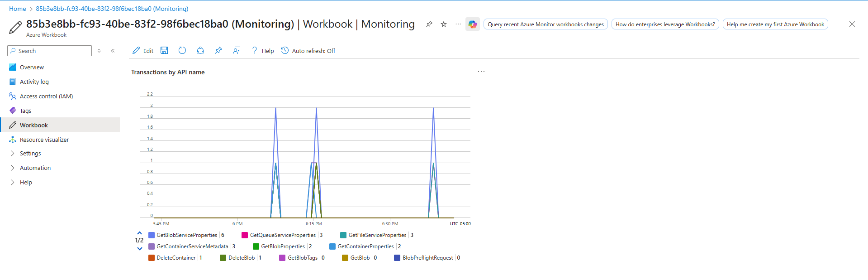
Task: Toggle the GetBlobServiceProperties legend series
Action: (186, 235)
